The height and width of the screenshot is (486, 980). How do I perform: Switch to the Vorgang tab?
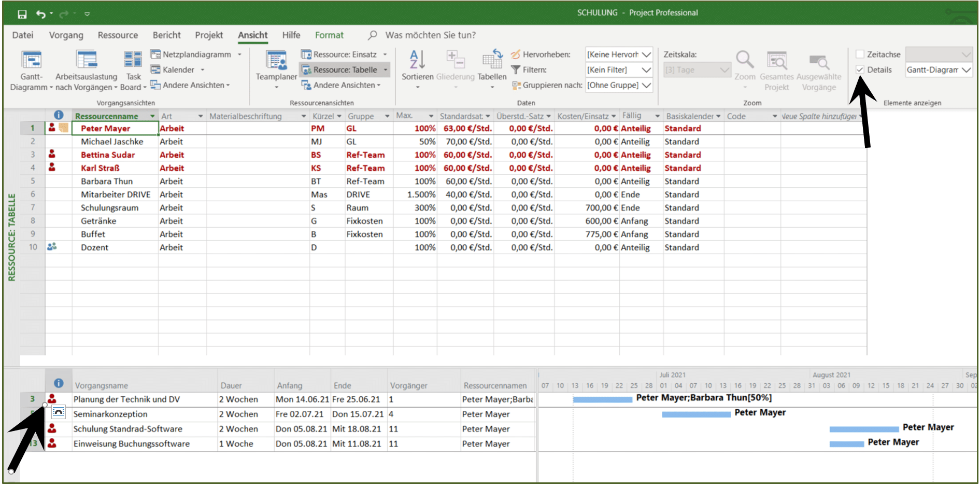66,35
